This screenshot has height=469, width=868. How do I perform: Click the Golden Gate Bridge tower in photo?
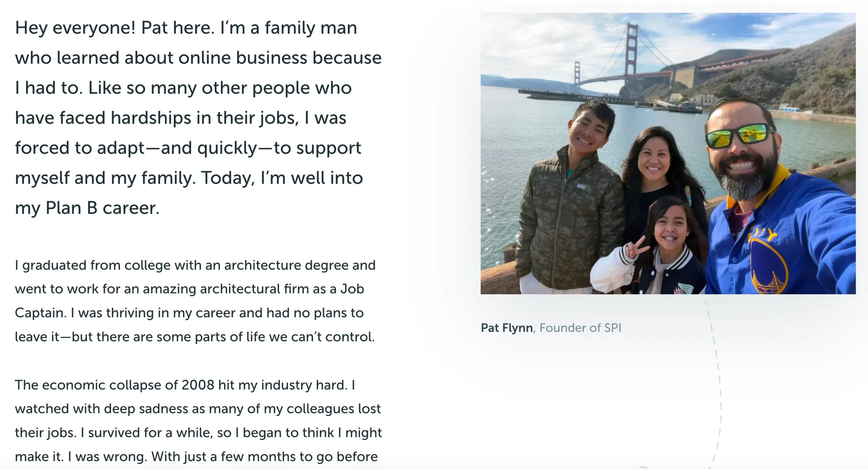pyautogui.click(x=631, y=51)
